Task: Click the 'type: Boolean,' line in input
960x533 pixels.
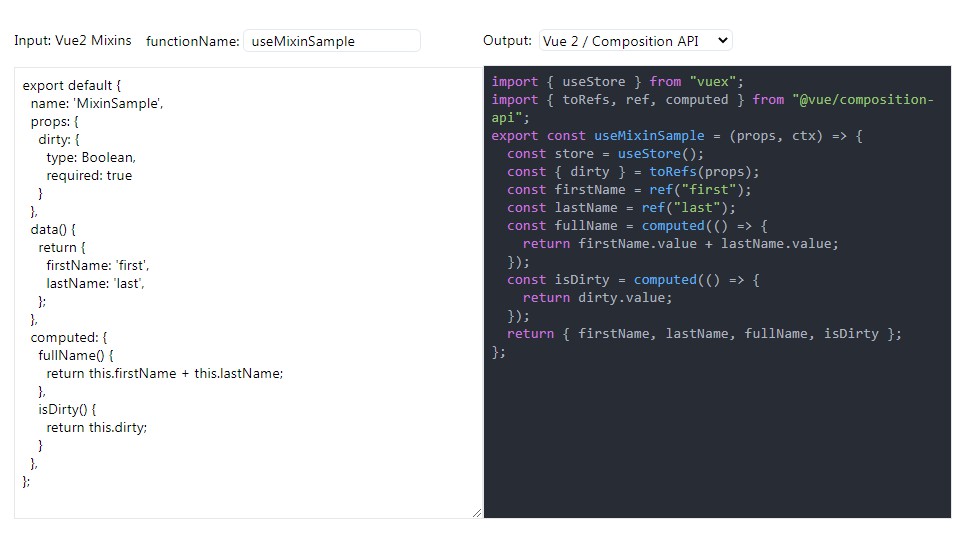Action: (90, 157)
